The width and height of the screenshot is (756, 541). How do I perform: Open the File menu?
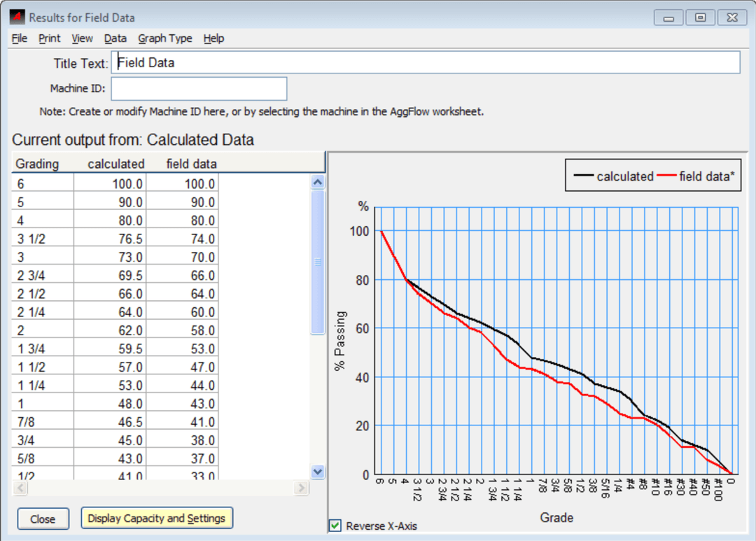(x=20, y=38)
